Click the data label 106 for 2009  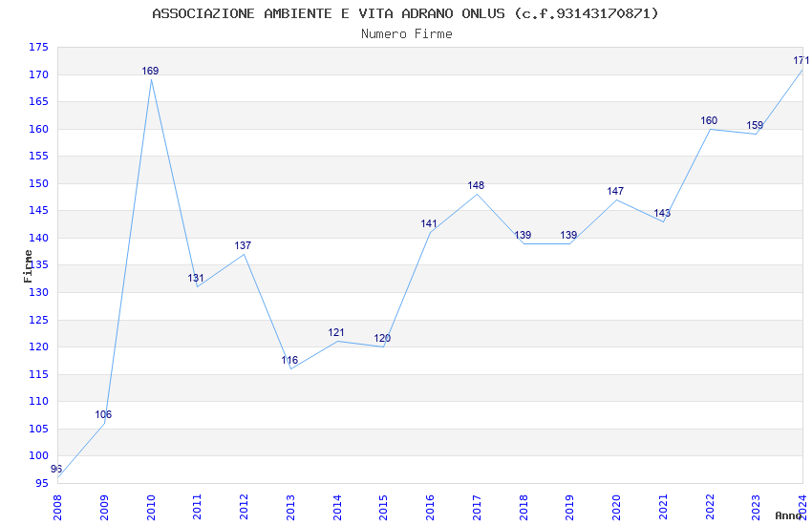(x=103, y=414)
